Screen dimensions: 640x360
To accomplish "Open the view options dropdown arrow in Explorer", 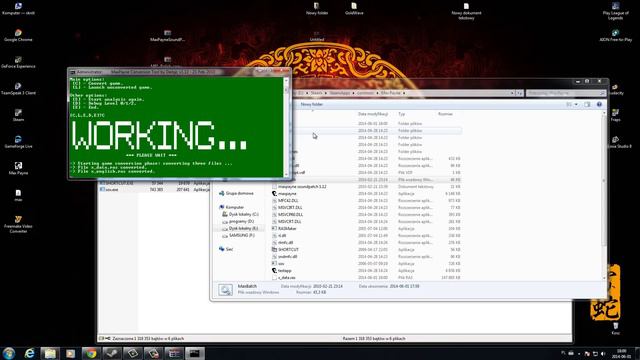I will point(576,104).
